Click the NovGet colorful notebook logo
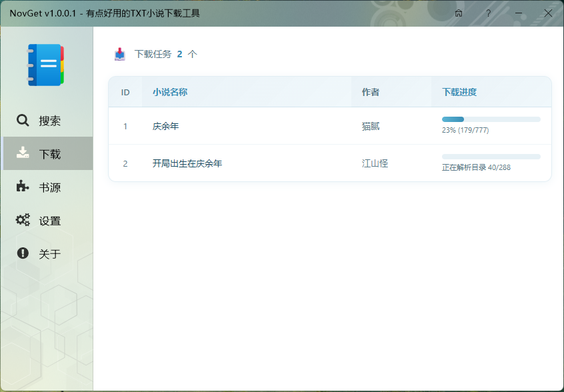This screenshot has height=392, width=564. tap(45, 64)
